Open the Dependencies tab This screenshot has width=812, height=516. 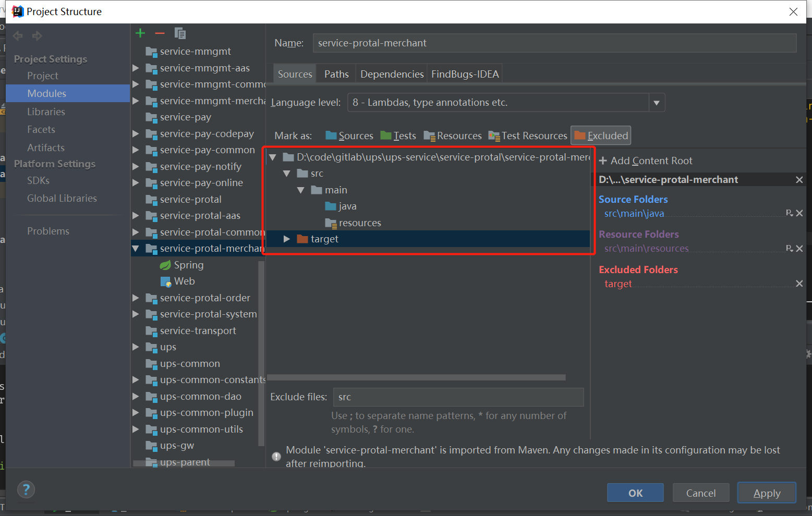(x=392, y=74)
